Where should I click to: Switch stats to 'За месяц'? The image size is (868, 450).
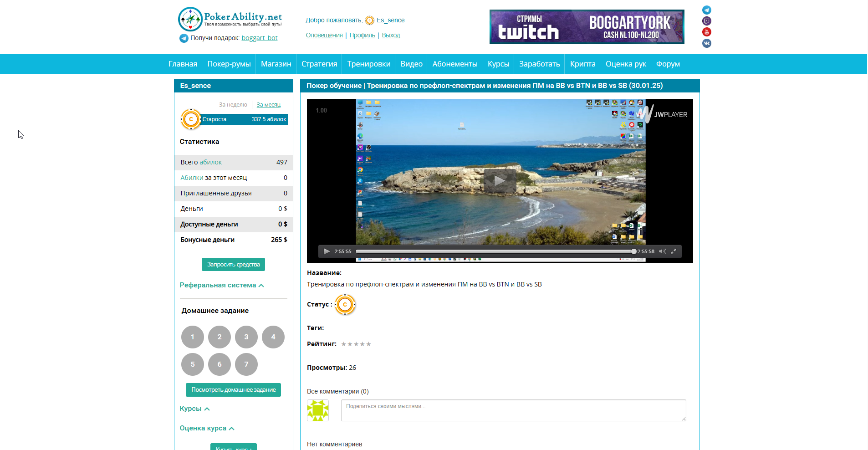pos(269,105)
